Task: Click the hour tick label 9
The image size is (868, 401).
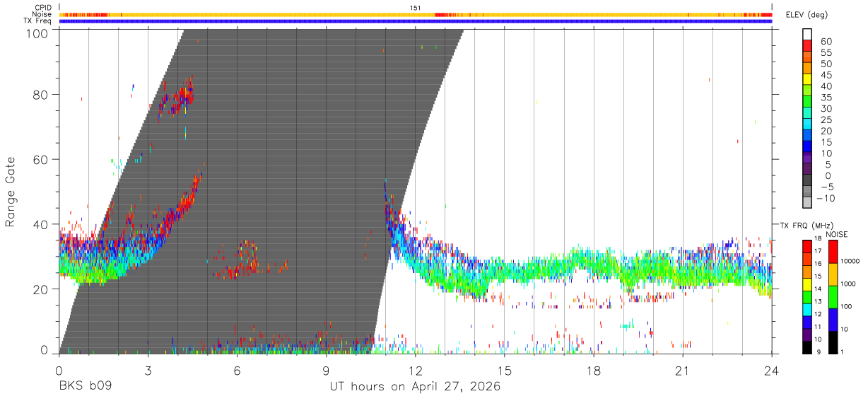Action: point(326,371)
